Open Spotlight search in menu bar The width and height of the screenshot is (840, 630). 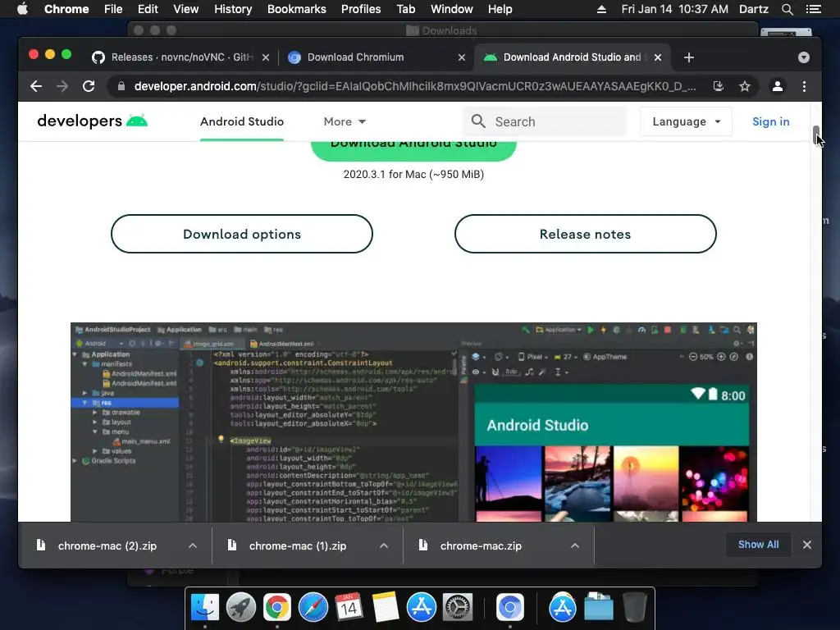pos(787,9)
